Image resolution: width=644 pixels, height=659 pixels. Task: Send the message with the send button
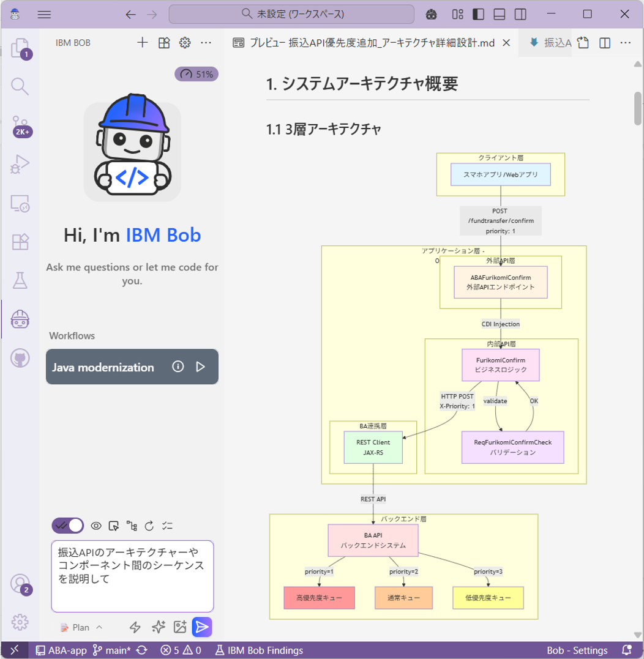[x=202, y=627]
